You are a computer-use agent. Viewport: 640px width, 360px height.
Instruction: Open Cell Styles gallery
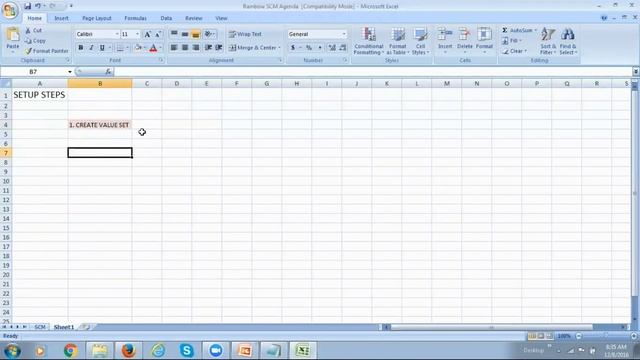pyautogui.click(x=420, y=41)
